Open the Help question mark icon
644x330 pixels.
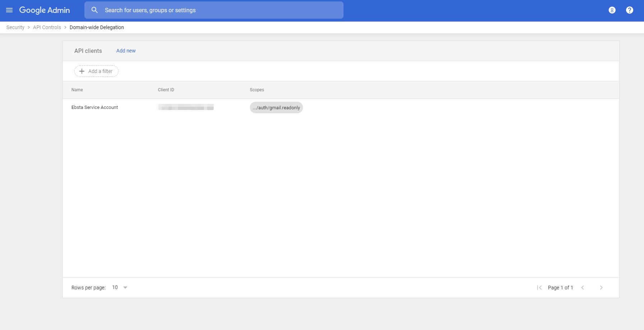coord(629,10)
